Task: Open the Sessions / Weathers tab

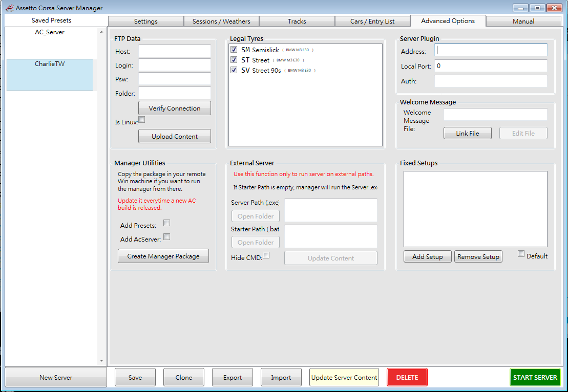Action: click(221, 21)
